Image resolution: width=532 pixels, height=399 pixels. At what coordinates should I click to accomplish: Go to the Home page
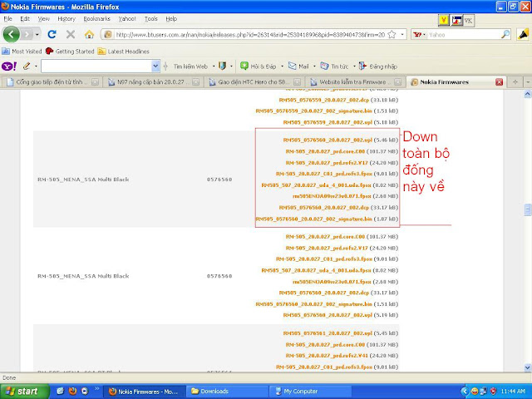(x=89, y=34)
